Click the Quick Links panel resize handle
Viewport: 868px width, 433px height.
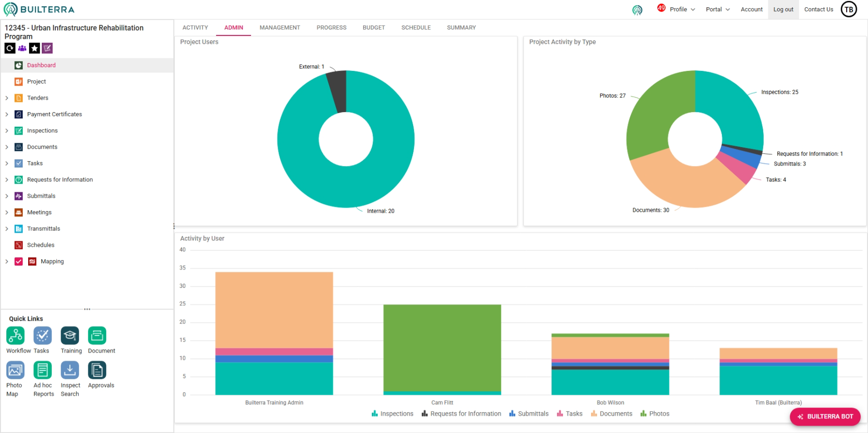[x=87, y=309]
